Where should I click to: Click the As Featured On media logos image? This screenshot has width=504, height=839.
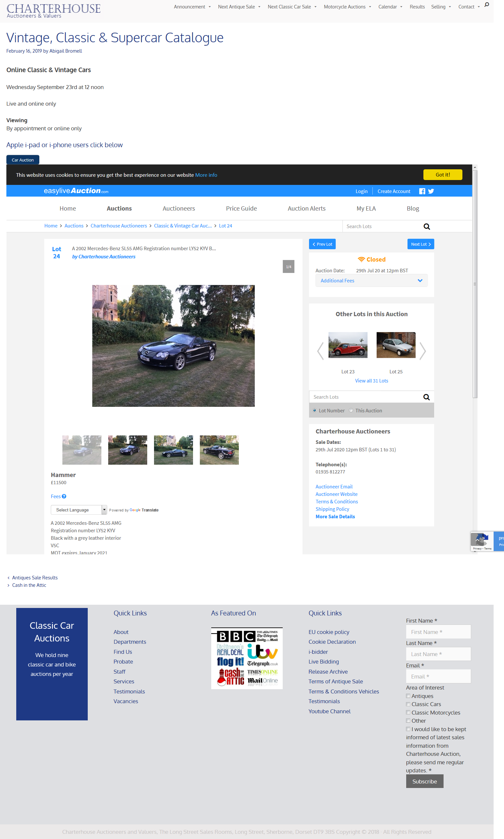[247, 658]
